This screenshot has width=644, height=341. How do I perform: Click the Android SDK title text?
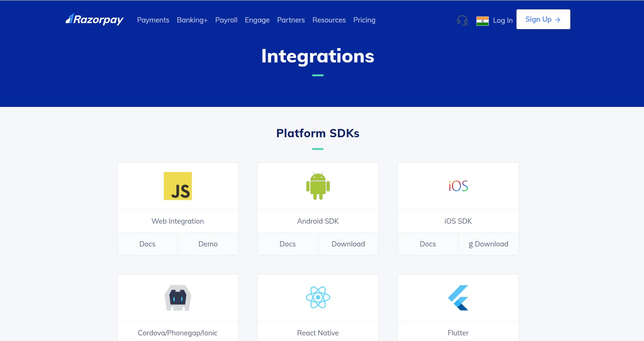(x=318, y=221)
